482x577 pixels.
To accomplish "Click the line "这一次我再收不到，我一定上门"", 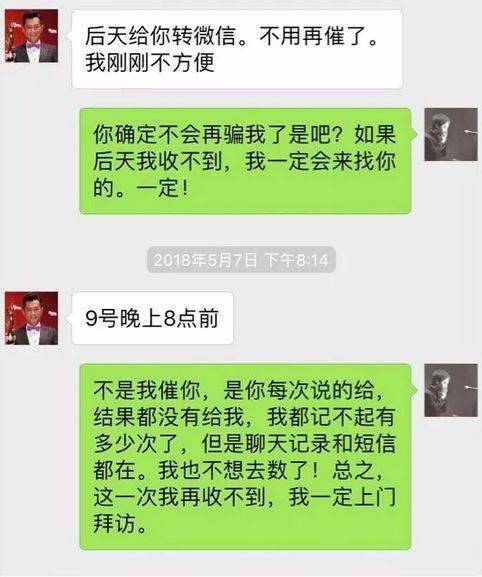I will (x=245, y=496).
